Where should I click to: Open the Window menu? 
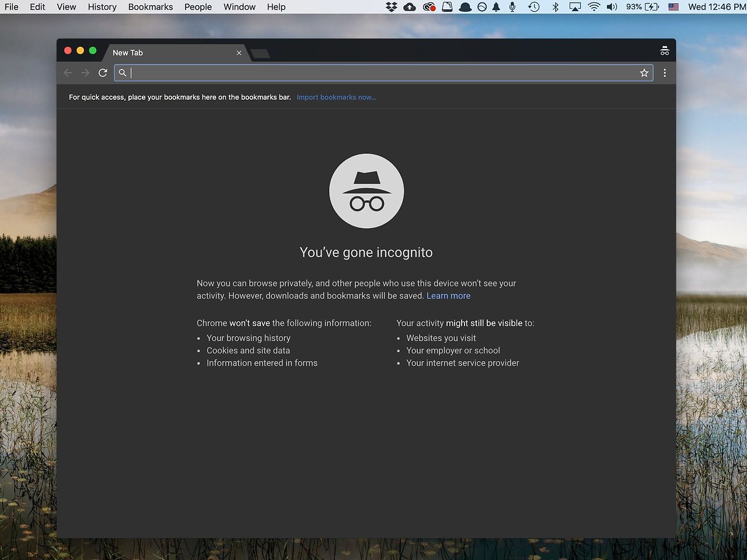239,7
